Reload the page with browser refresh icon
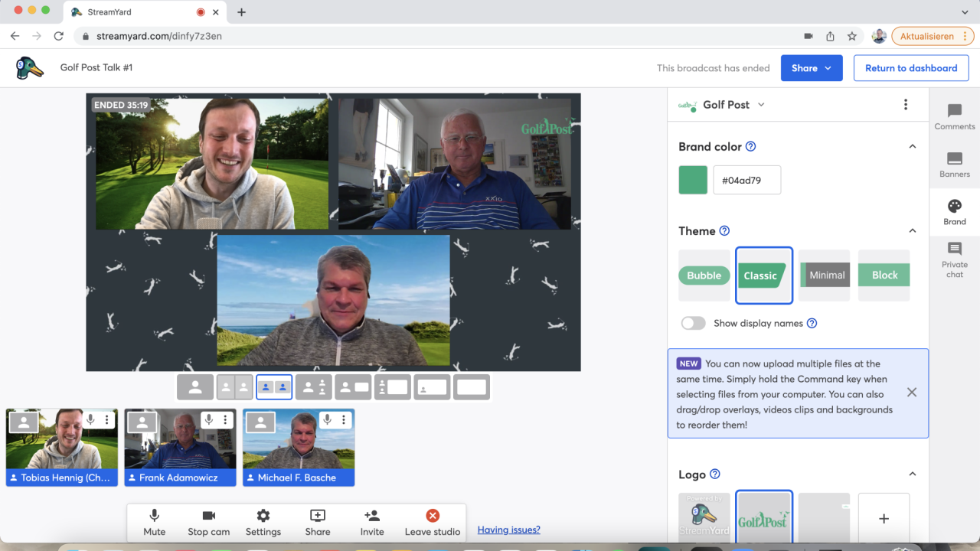 (59, 36)
